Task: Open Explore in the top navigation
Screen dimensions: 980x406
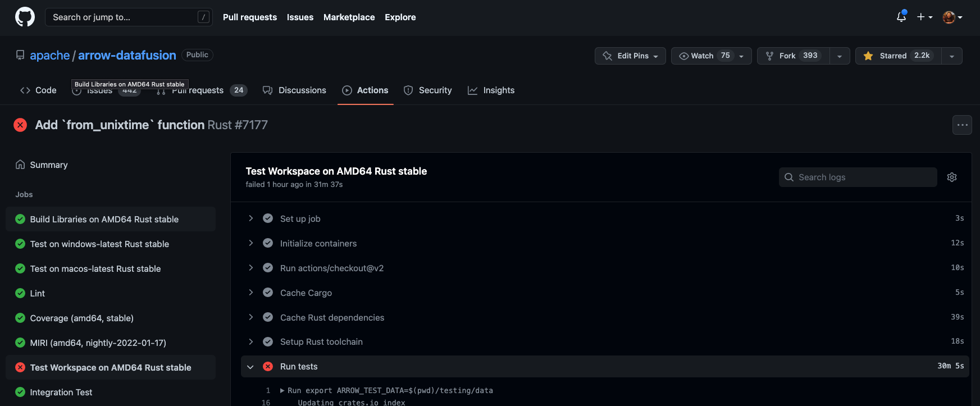Action: (x=400, y=17)
